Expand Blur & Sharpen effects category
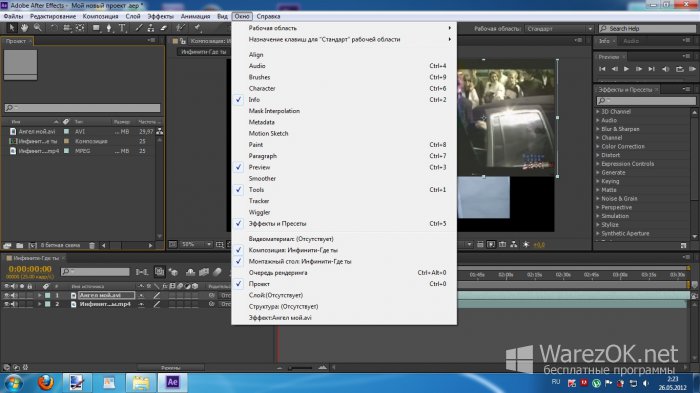This screenshot has width=700, height=393. coord(598,129)
